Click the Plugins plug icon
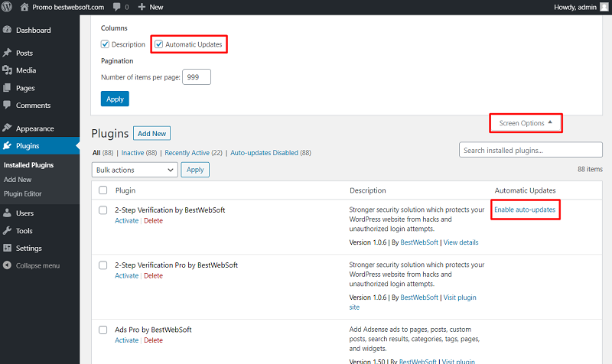 [7, 145]
